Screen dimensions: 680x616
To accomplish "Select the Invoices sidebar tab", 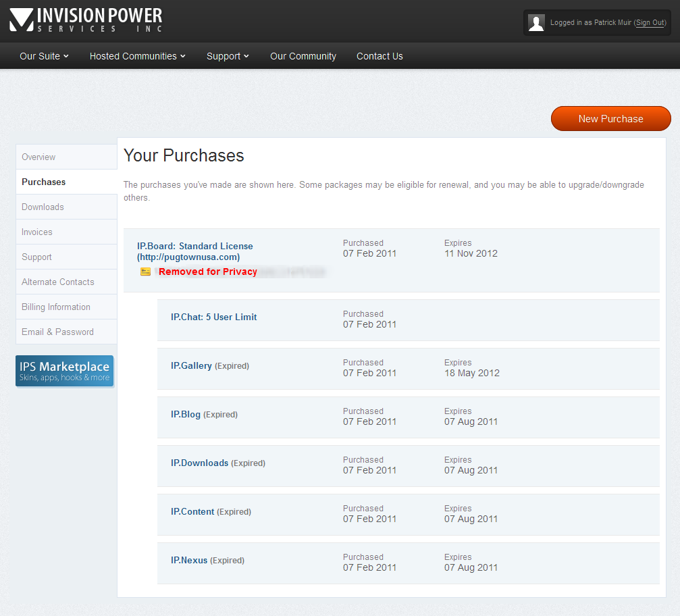I will click(66, 232).
